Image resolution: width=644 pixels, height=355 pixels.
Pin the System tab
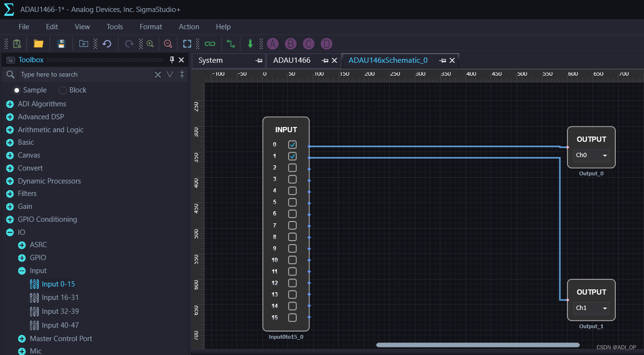pyautogui.click(x=259, y=60)
